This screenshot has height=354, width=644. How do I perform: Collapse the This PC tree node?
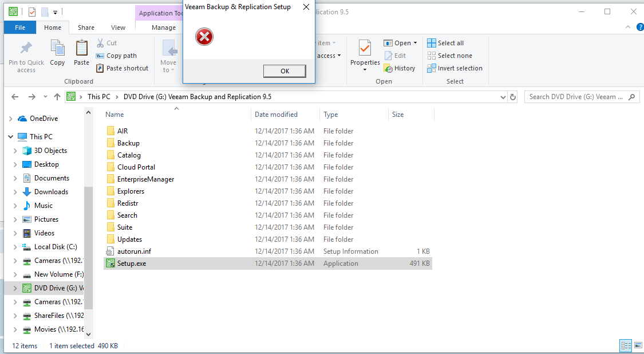[x=11, y=137]
